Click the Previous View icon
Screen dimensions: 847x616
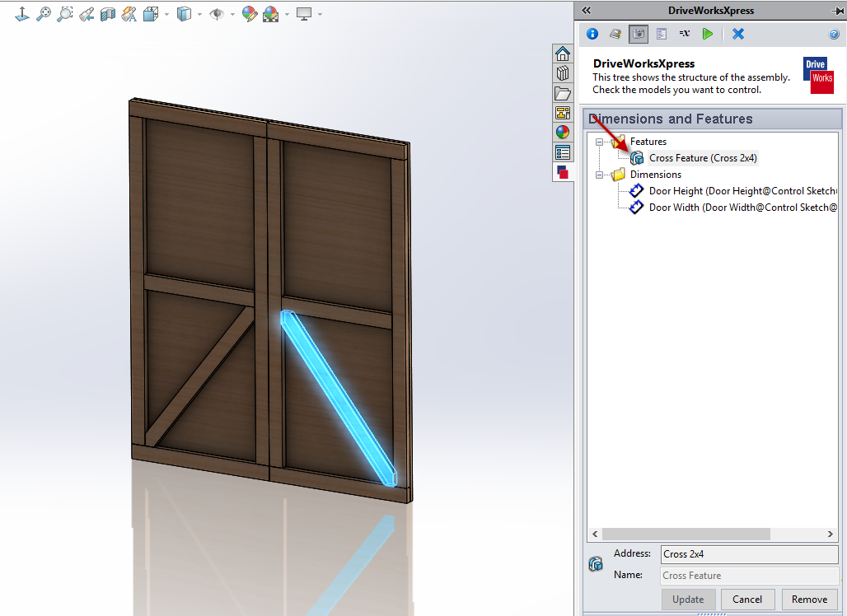[87, 14]
